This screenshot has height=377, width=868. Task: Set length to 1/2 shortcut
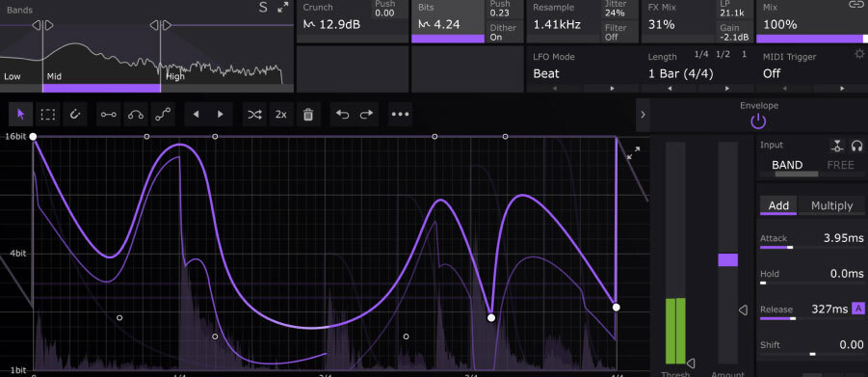pos(723,54)
